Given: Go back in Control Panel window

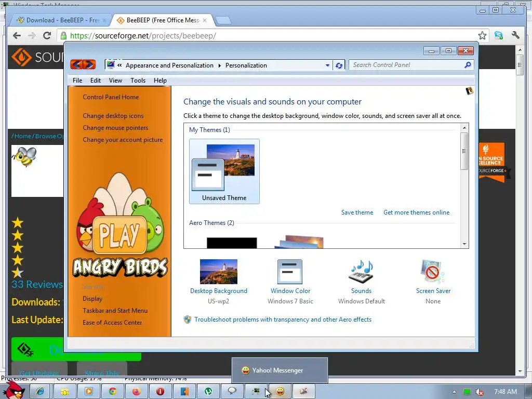Looking at the screenshot, I should [x=77, y=64].
